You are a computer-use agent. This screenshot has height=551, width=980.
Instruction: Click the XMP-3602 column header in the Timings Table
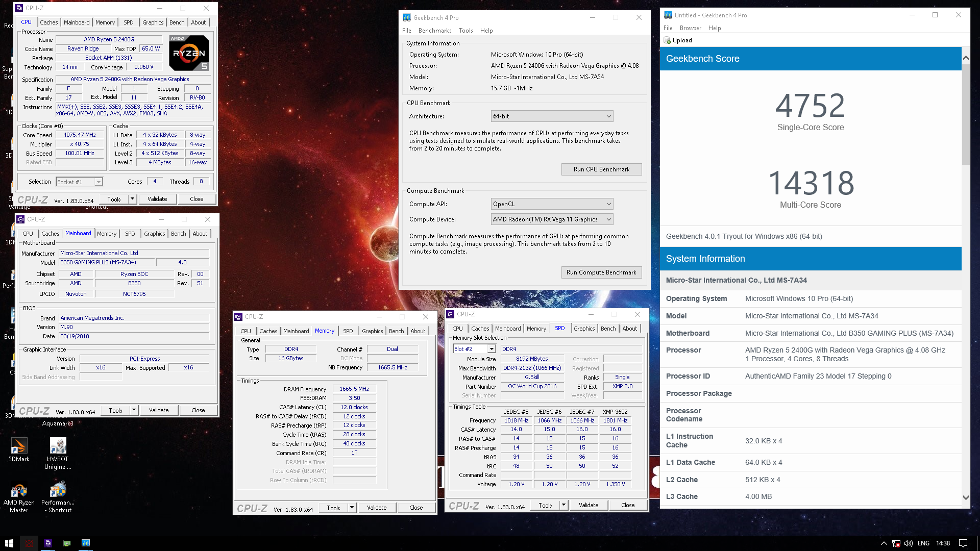coord(615,412)
